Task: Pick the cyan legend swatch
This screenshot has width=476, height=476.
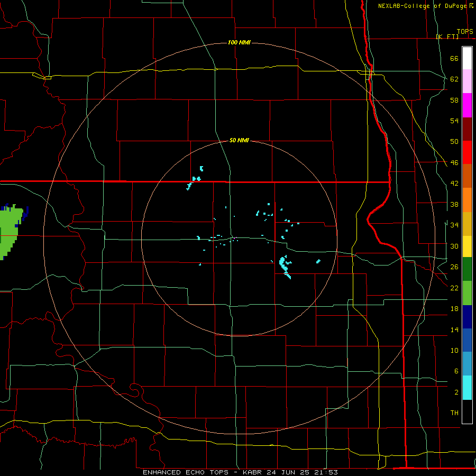Action: click(x=467, y=387)
